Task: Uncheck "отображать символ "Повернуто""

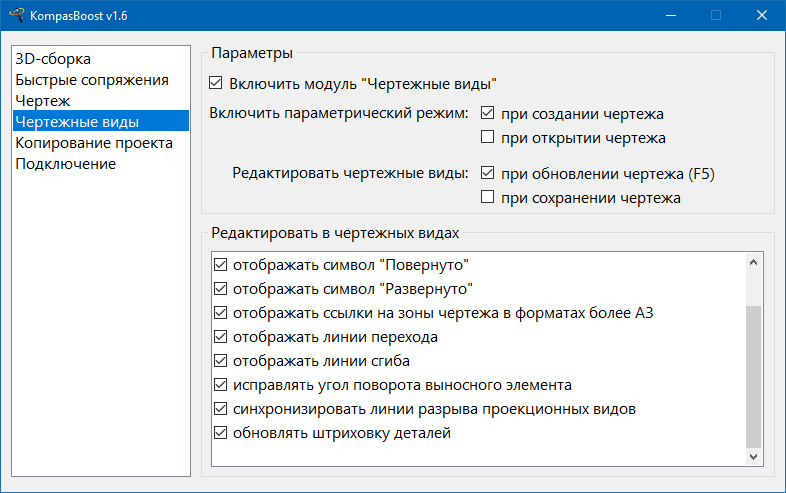Action: 221,266
